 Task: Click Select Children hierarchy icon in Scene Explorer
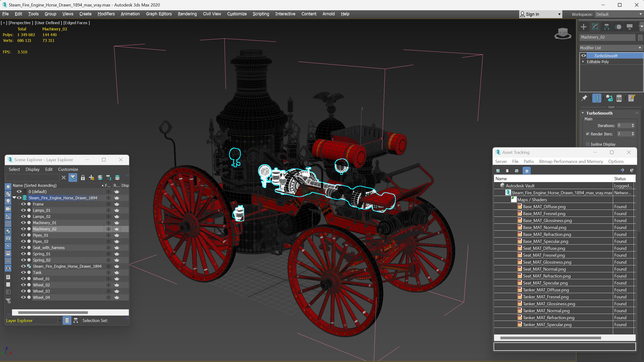click(109, 178)
